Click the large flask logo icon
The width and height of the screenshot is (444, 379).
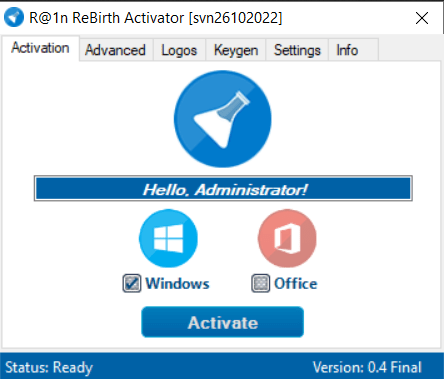(223, 119)
